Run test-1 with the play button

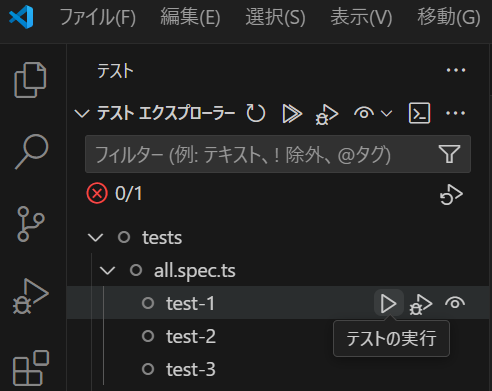pos(389,303)
